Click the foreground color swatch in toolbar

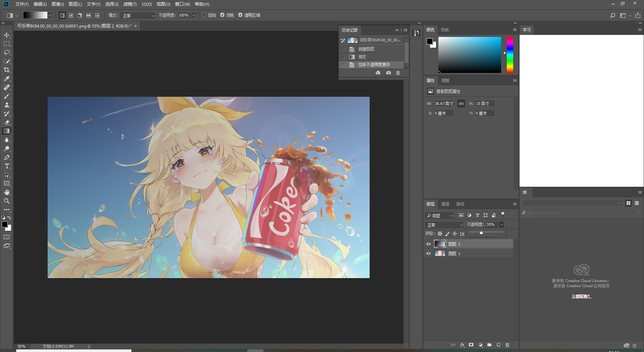[5, 224]
